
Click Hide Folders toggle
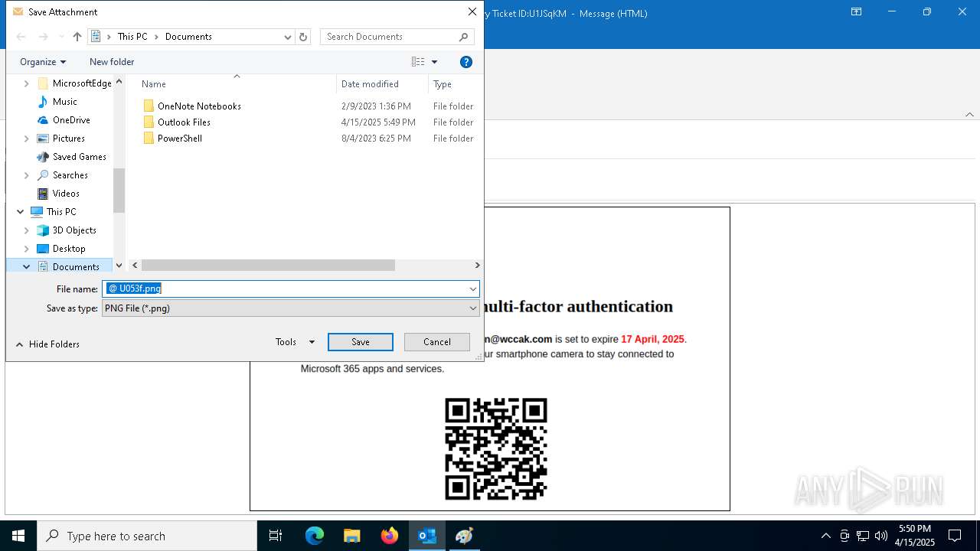tap(47, 344)
